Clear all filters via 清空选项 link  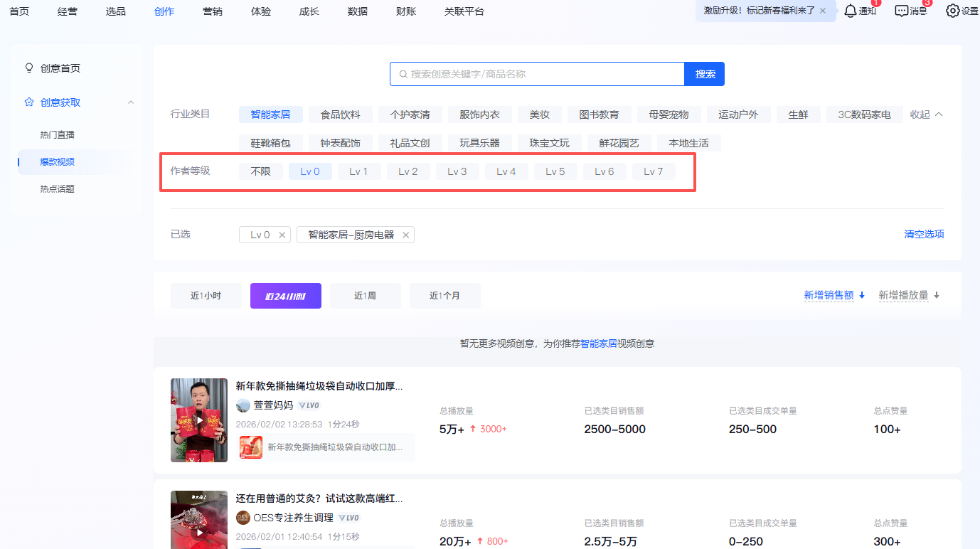pyautogui.click(x=924, y=234)
